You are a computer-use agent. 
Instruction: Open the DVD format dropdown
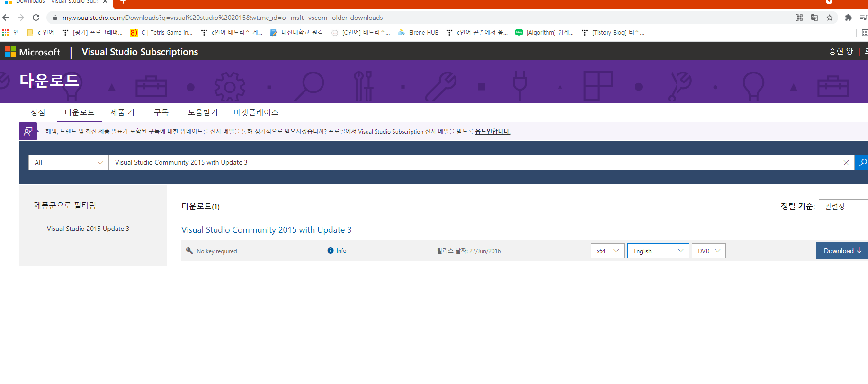pyautogui.click(x=709, y=251)
